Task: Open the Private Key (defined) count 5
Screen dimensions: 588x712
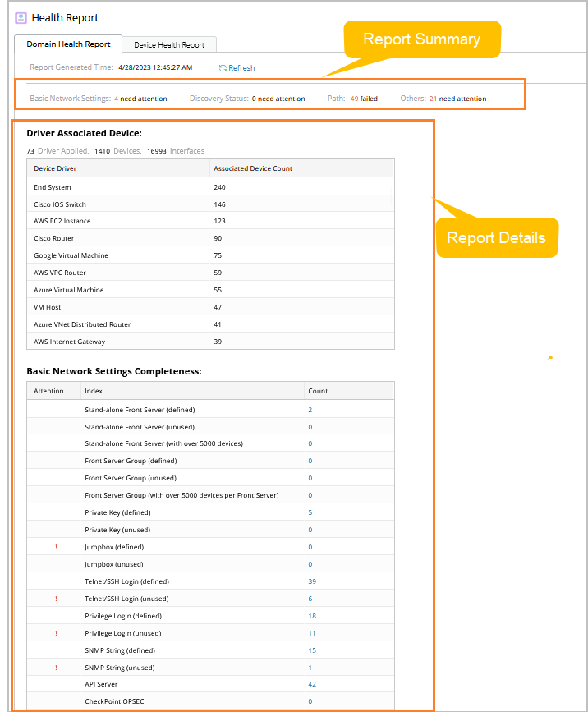Action: click(x=310, y=512)
